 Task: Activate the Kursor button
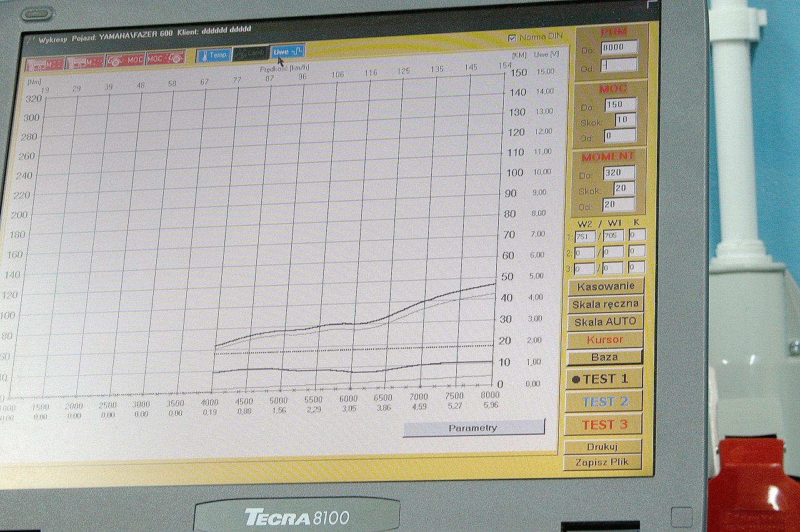604,340
